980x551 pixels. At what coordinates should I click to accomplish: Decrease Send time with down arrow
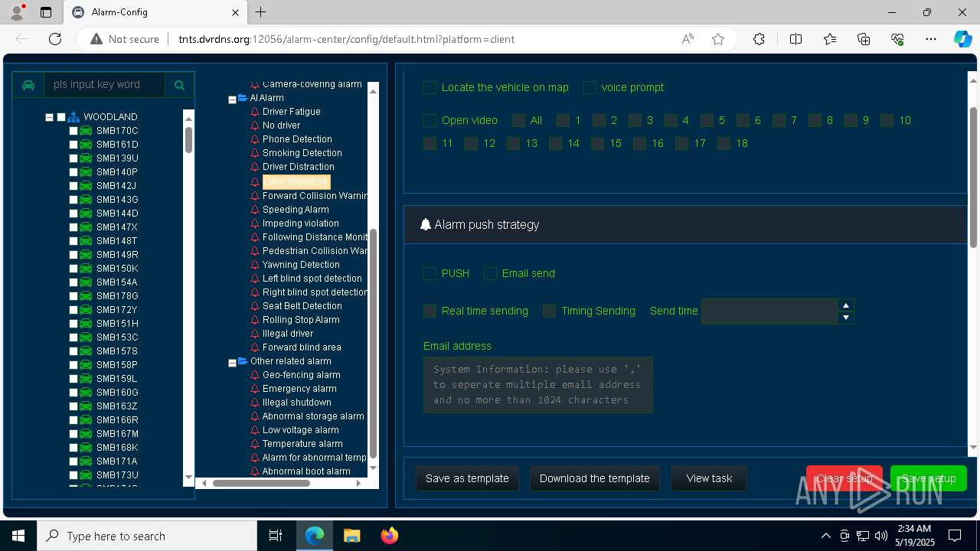point(846,318)
